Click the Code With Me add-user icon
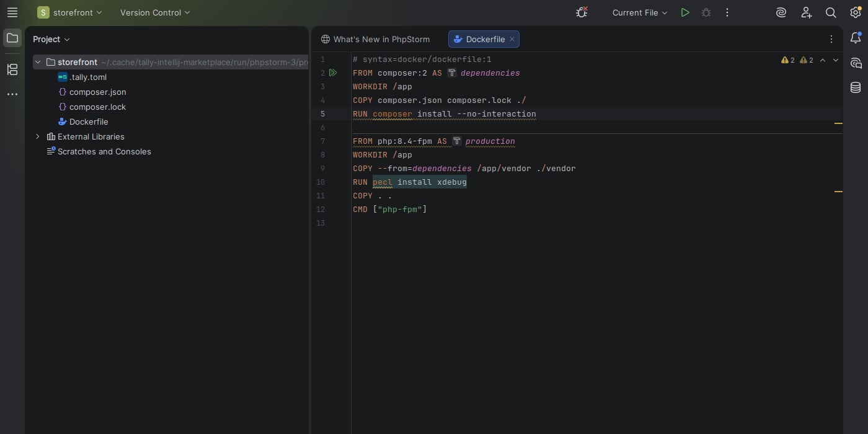868x434 pixels. click(806, 12)
